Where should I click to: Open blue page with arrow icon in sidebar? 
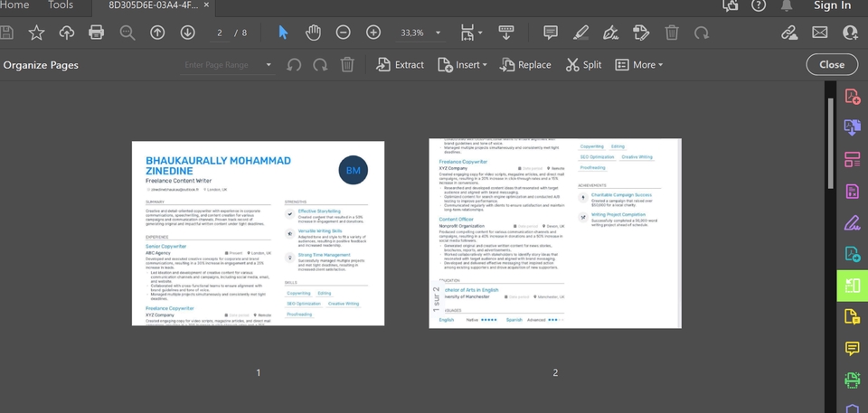(x=852, y=254)
